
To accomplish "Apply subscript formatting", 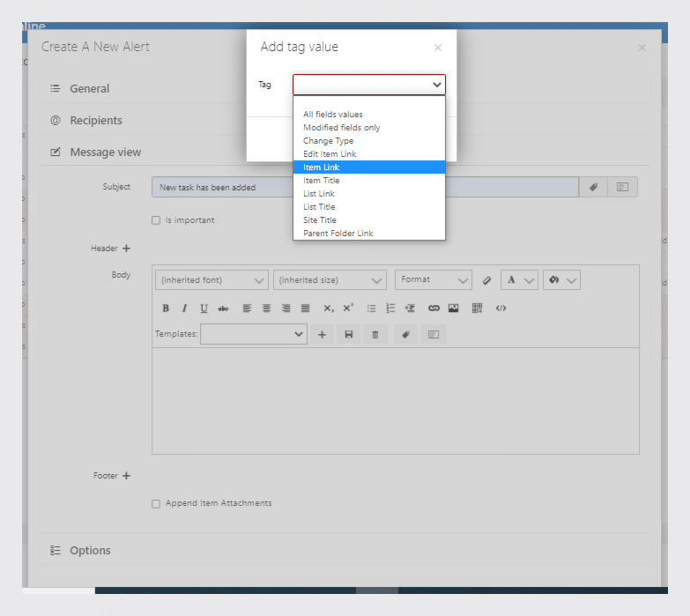I will point(329,308).
